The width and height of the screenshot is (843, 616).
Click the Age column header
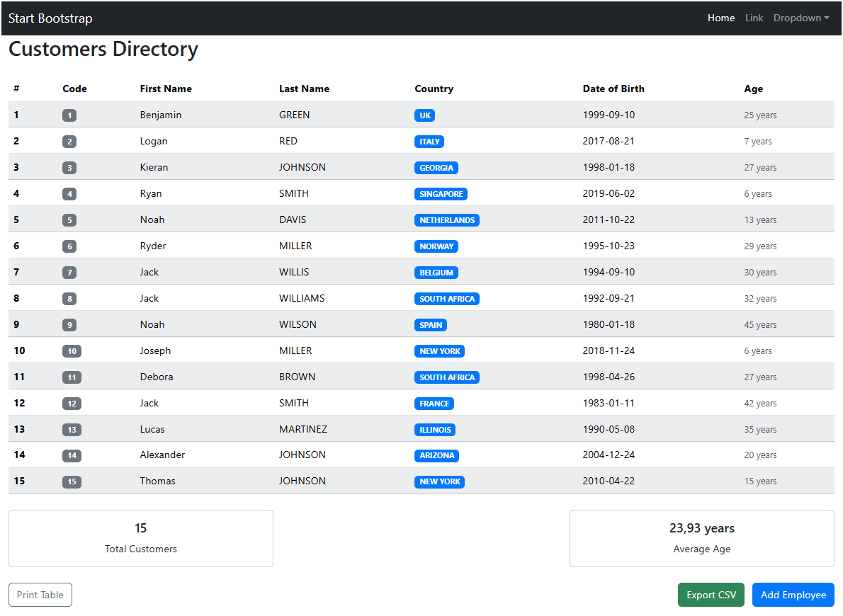(x=753, y=89)
